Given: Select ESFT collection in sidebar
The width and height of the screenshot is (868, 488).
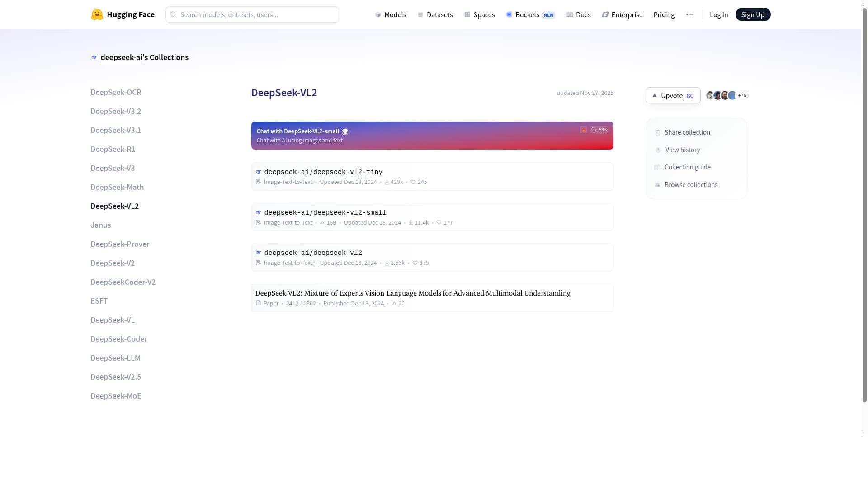Looking at the screenshot, I should (99, 301).
